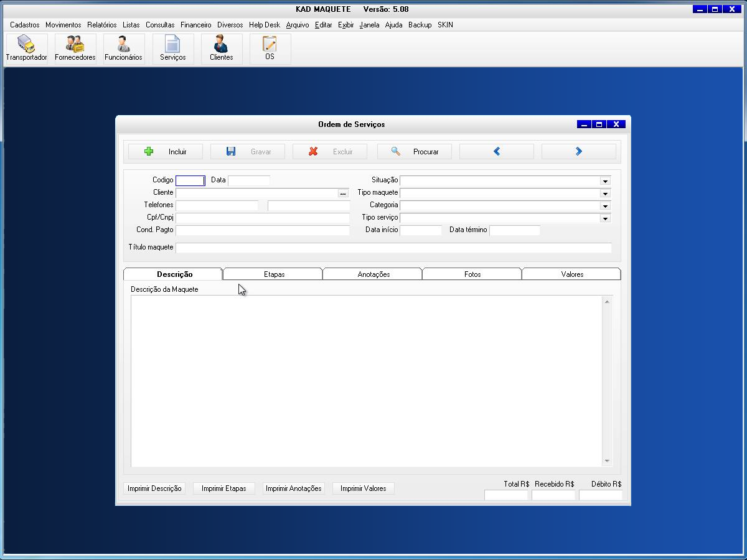Expand the Situação dropdown
Image resolution: width=747 pixels, height=560 pixels.
point(605,180)
